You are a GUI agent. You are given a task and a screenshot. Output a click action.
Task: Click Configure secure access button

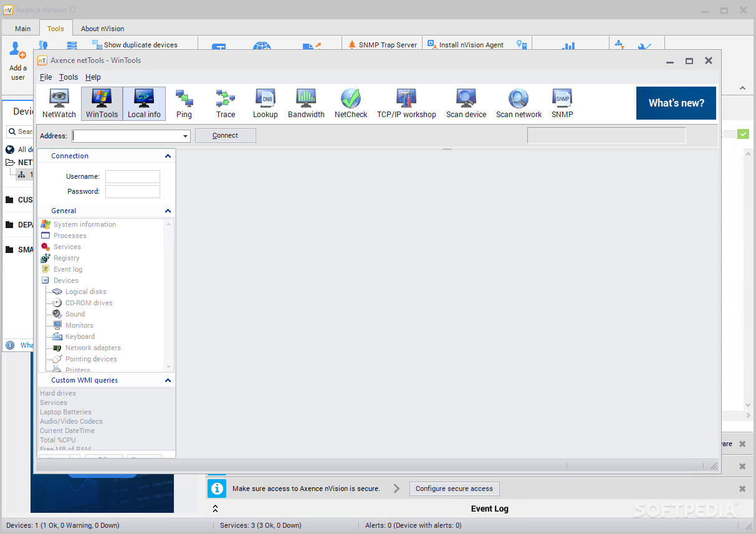click(454, 489)
